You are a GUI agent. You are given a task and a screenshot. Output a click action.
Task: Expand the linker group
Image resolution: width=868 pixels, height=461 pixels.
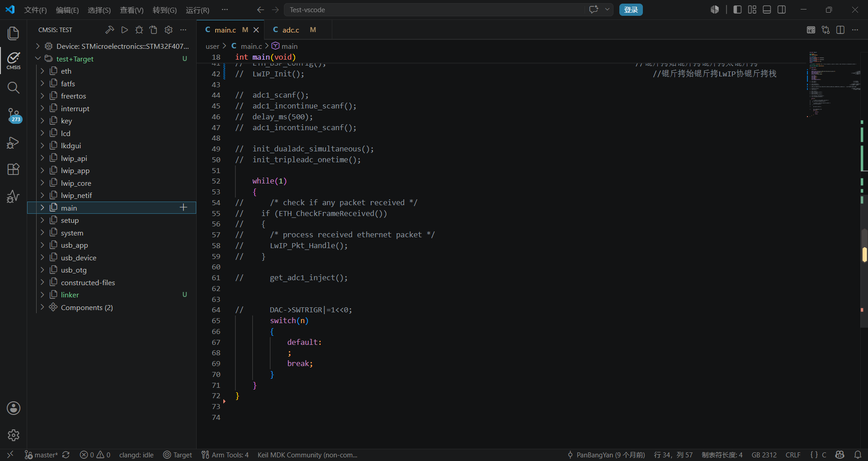tap(42, 295)
